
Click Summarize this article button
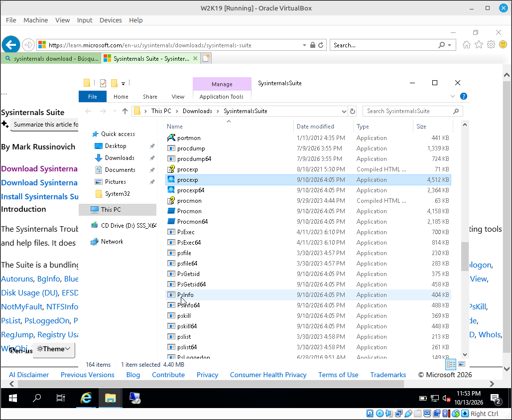pos(45,125)
